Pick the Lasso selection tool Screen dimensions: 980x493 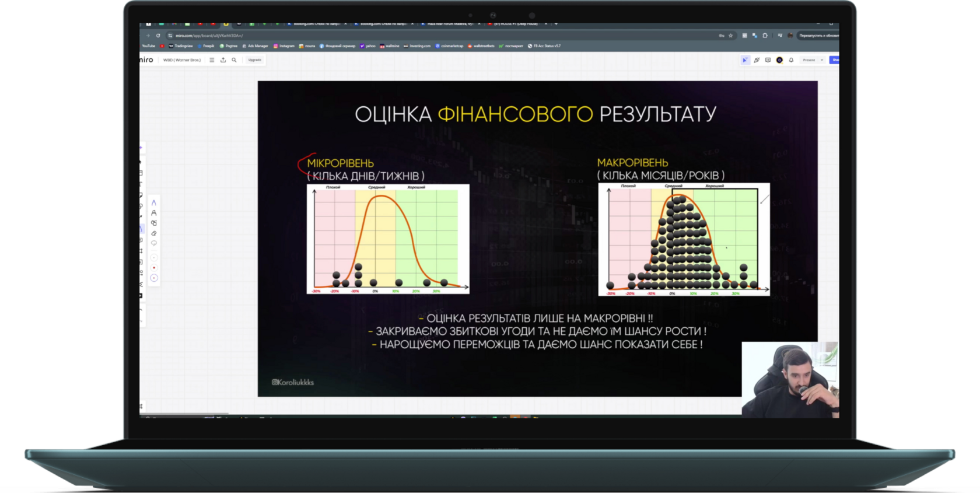tap(154, 243)
